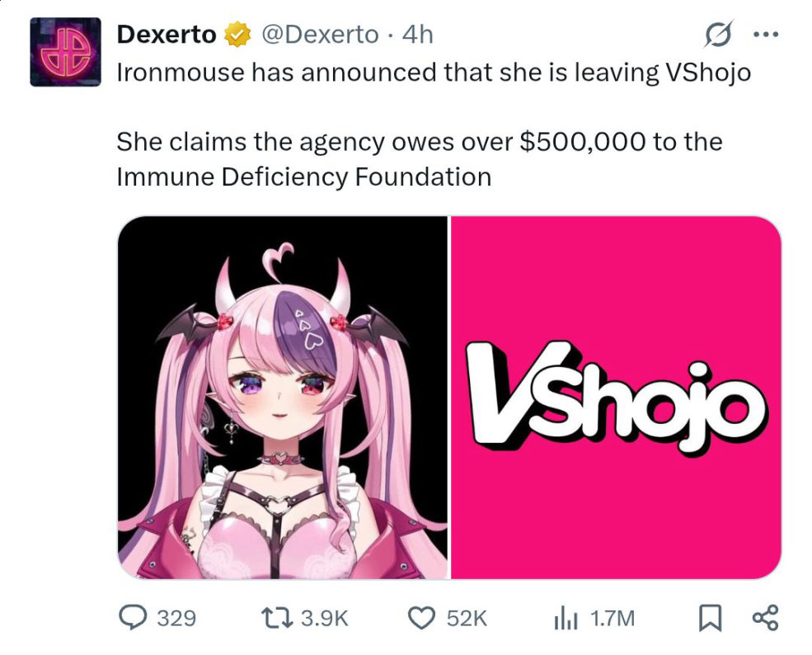812x655 pixels.
Task: Bookmark this post
Action: coord(710,618)
